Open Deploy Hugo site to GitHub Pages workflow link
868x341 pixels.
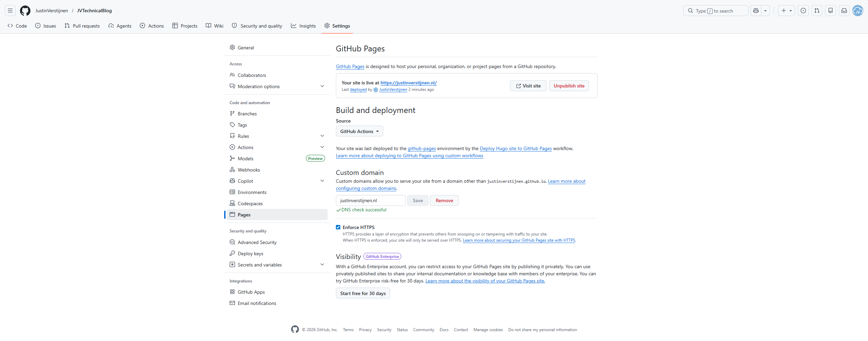(516, 148)
